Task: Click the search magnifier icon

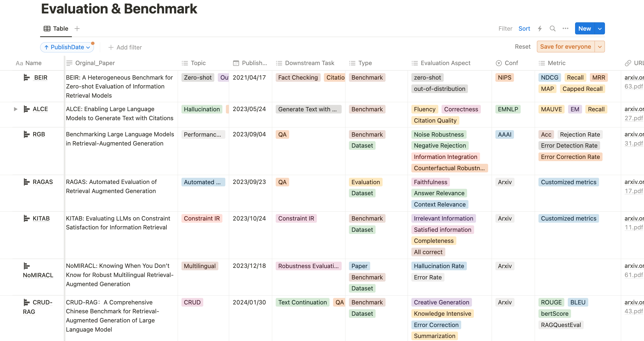Action: [552, 29]
